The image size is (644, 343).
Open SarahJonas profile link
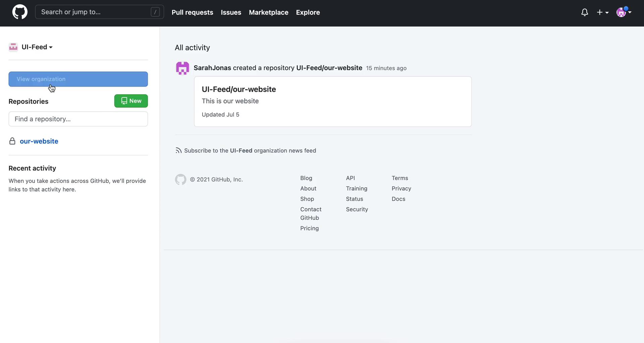point(212,68)
